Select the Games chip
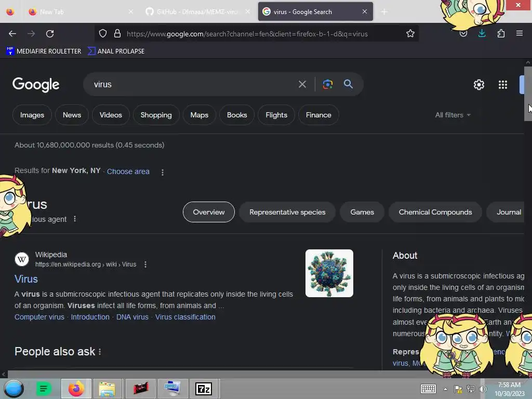Image resolution: width=532 pixels, height=399 pixels. coord(362,212)
